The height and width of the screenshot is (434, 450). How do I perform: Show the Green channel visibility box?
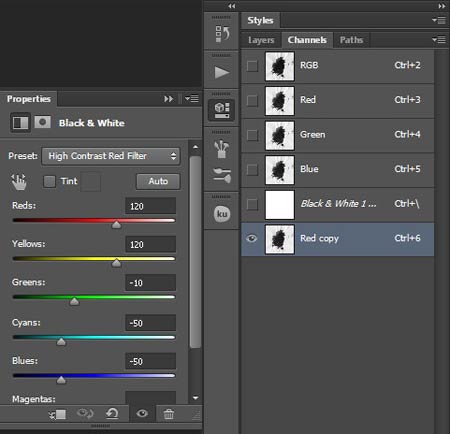click(x=252, y=135)
